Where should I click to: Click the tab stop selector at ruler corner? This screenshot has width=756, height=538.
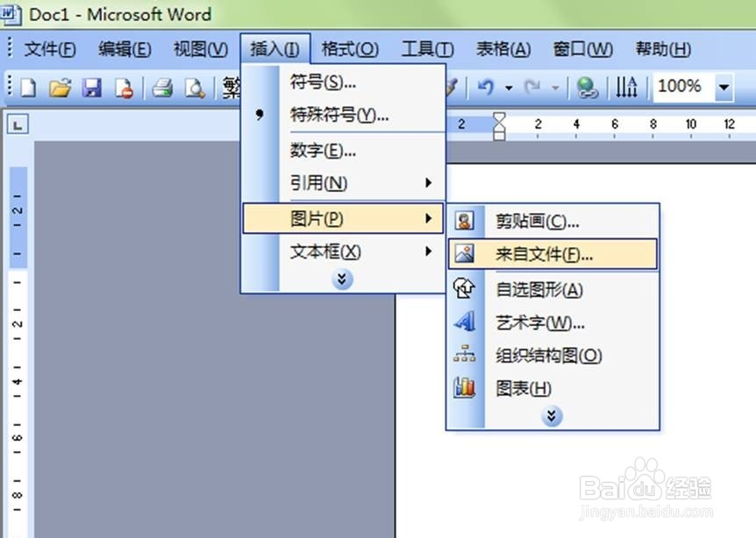coord(18,124)
